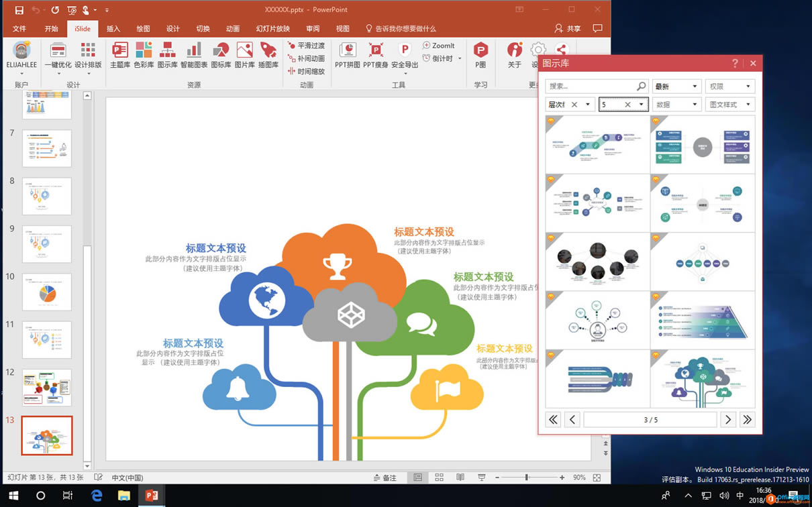Switch to slide sorter view
Viewport: 812px width, 507px height.
coord(439,477)
